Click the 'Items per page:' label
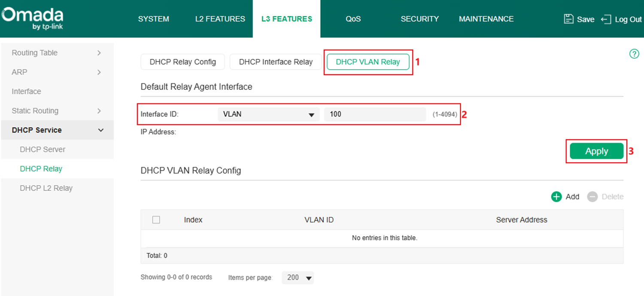The width and height of the screenshot is (644, 296). [250, 278]
